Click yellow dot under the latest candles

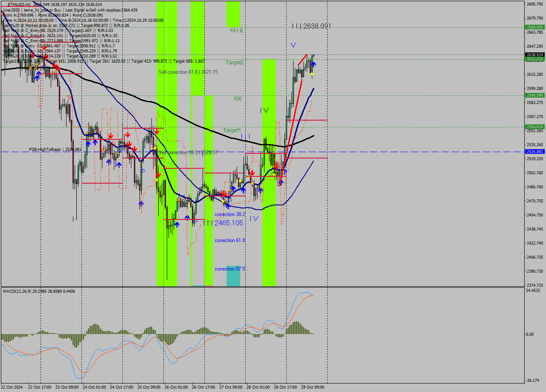[x=312, y=74]
